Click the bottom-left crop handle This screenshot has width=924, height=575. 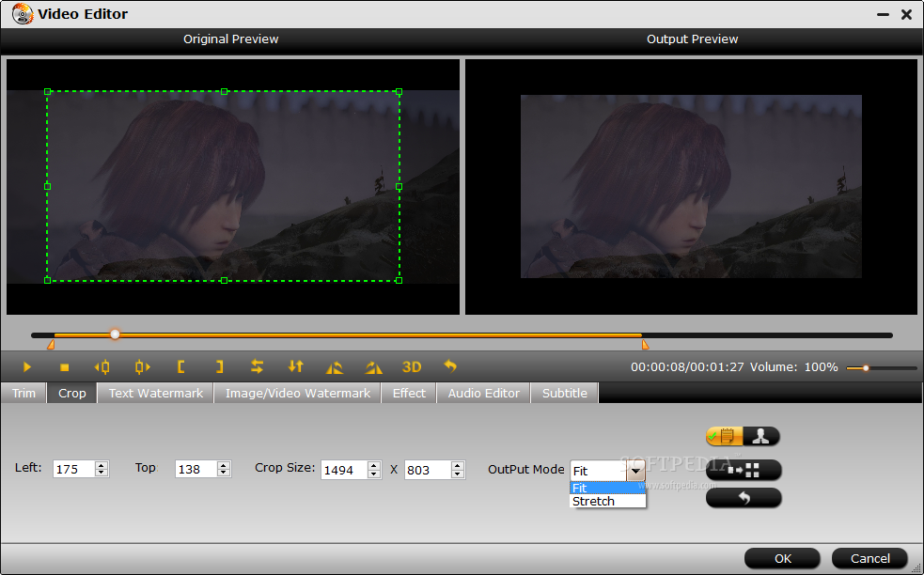click(48, 280)
